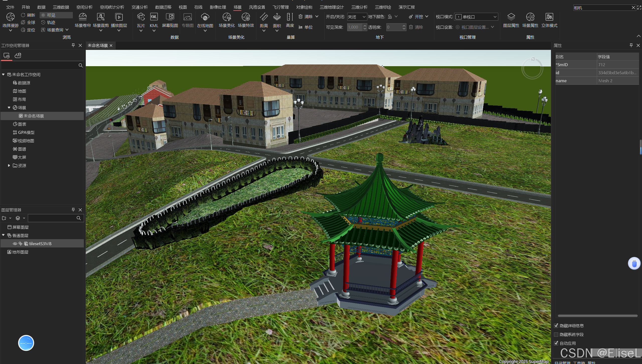Uncheck 隐藏详细信息 checkbox
Viewport: 642px width, 364px height.
[x=556, y=326]
